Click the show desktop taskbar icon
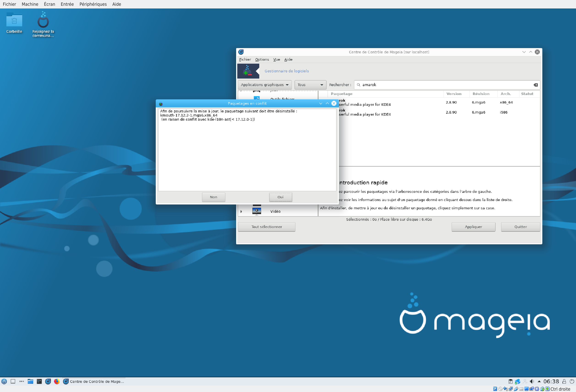 pyautogui.click(x=13, y=381)
